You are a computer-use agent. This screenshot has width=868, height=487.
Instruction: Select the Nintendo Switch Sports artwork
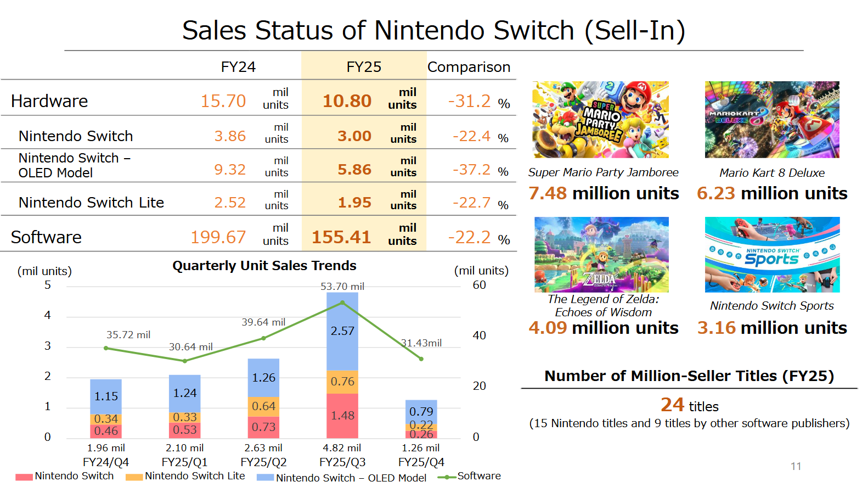[x=772, y=255]
